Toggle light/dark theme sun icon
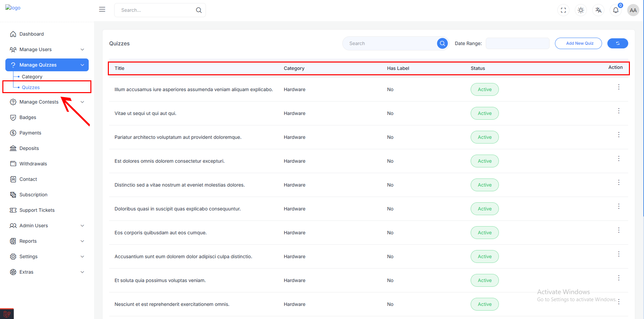 581,10
